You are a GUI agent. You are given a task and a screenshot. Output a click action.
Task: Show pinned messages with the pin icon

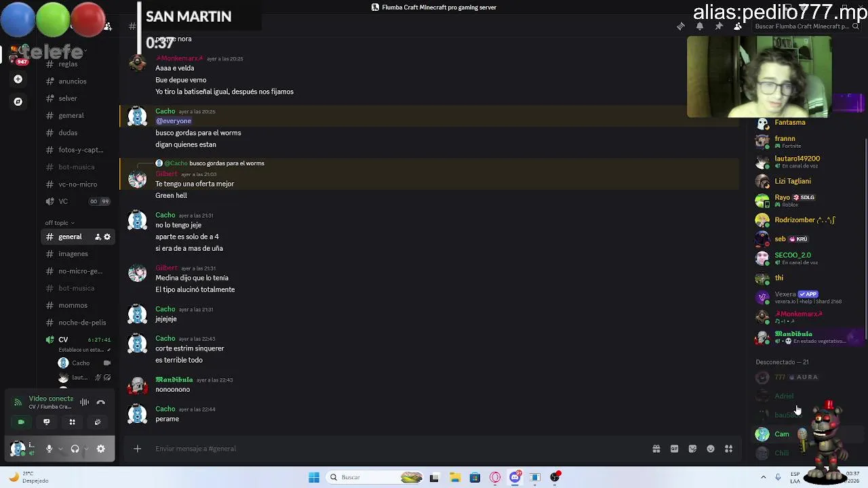coord(719,26)
